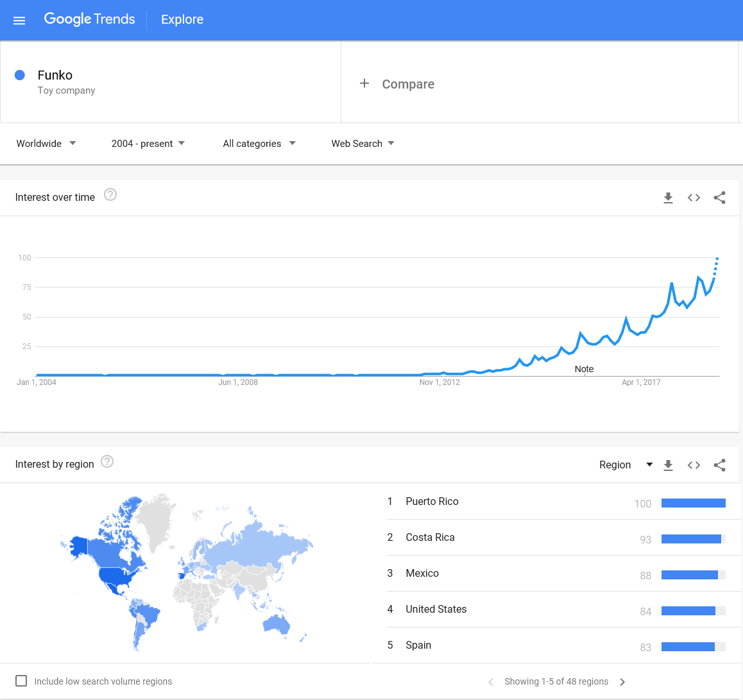
Task: Click the Spain interest bar
Action: [x=693, y=647]
